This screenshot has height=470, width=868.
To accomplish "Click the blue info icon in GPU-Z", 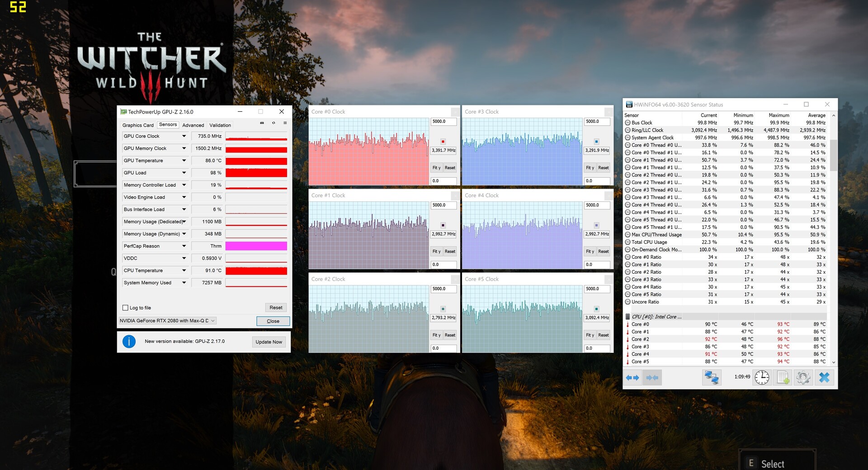I will coord(129,342).
